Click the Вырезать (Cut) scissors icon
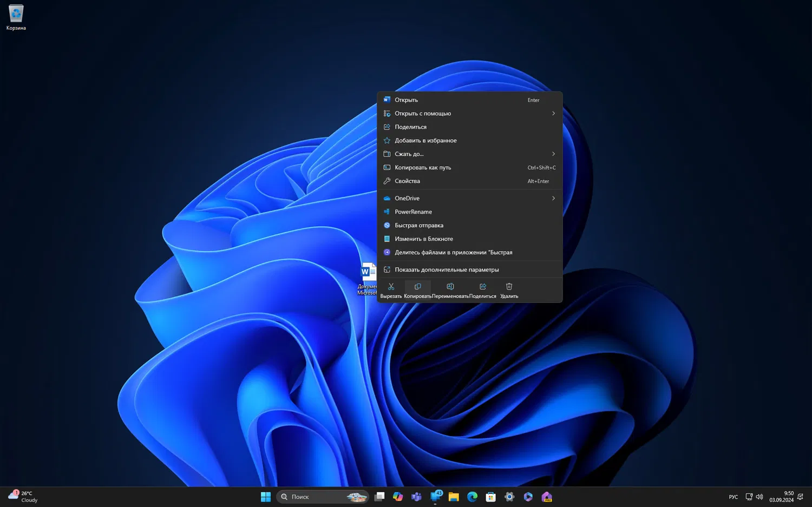 tap(391, 287)
